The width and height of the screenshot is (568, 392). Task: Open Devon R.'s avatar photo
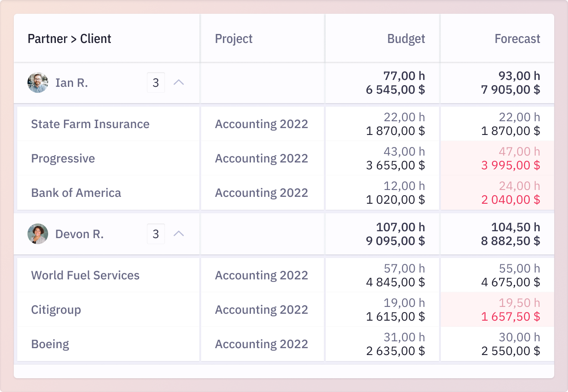(x=38, y=234)
